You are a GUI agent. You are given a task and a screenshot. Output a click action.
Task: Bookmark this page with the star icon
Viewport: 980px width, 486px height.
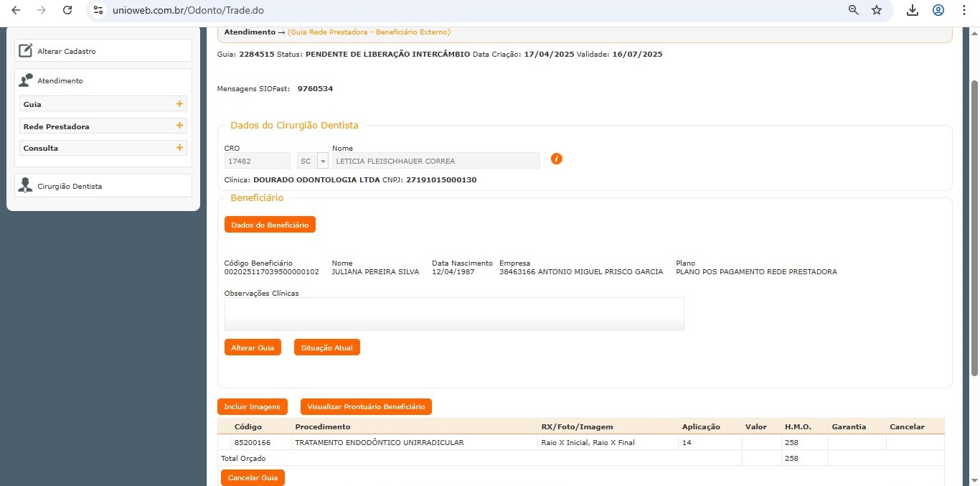click(x=876, y=10)
